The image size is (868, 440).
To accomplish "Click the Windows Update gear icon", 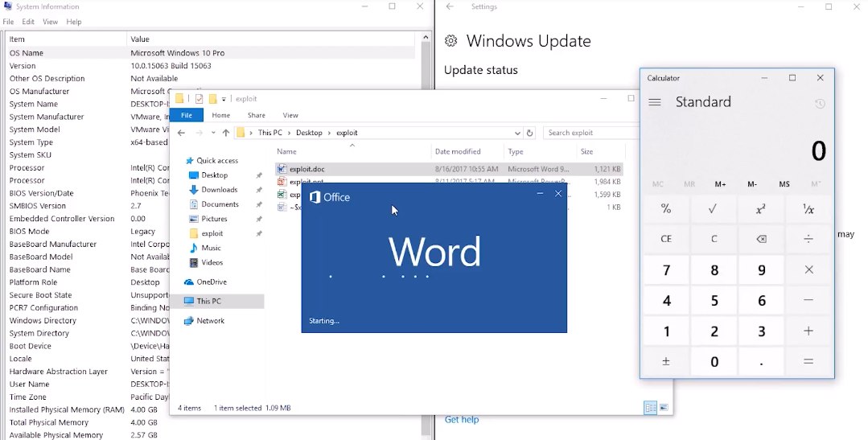I will coord(451,41).
